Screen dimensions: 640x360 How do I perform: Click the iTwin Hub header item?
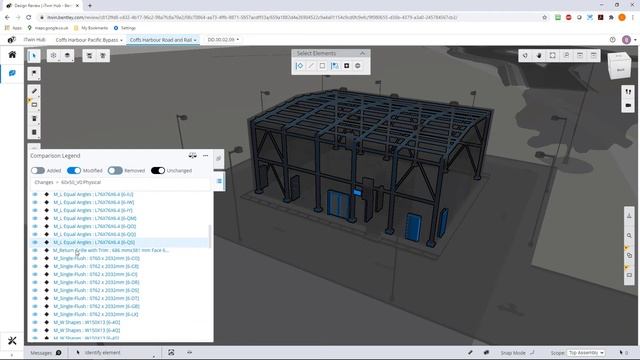pyautogui.click(x=34, y=40)
